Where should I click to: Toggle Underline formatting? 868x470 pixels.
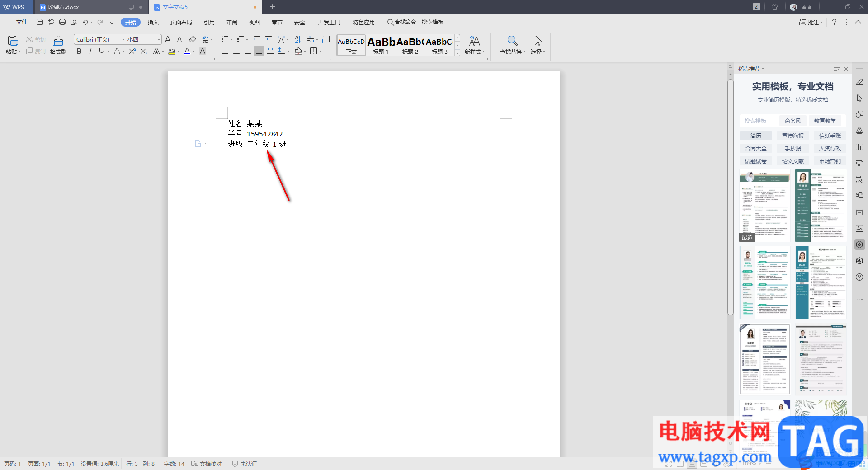[x=102, y=52]
